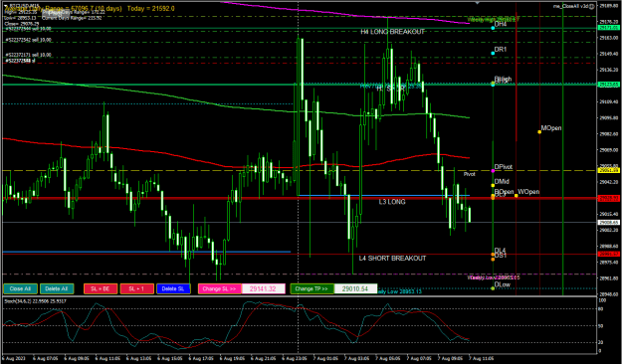Click the Close All button
The image size is (622, 364).
click(20, 288)
